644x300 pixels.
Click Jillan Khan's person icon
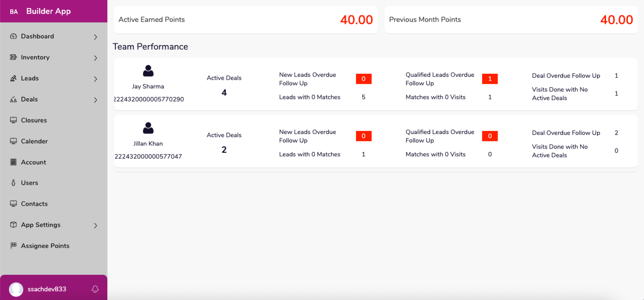pos(148,128)
